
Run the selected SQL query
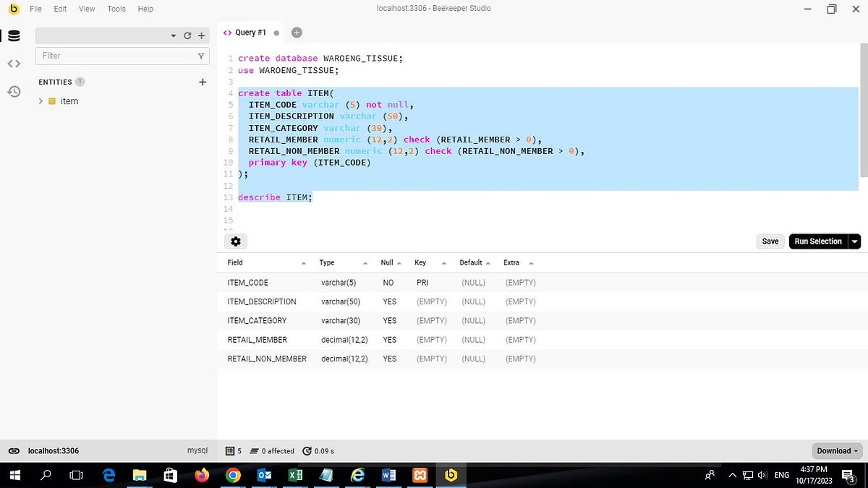click(817, 241)
